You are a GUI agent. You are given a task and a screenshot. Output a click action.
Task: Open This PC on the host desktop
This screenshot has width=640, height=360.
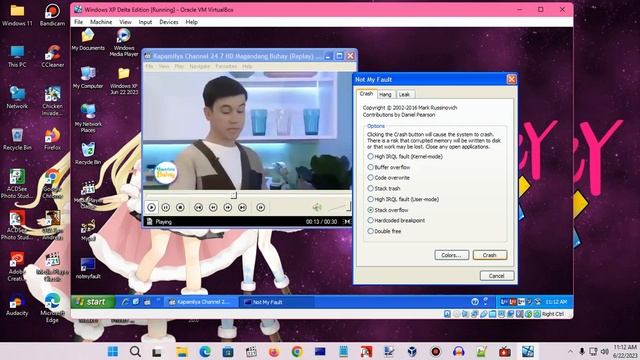pos(17,57)
